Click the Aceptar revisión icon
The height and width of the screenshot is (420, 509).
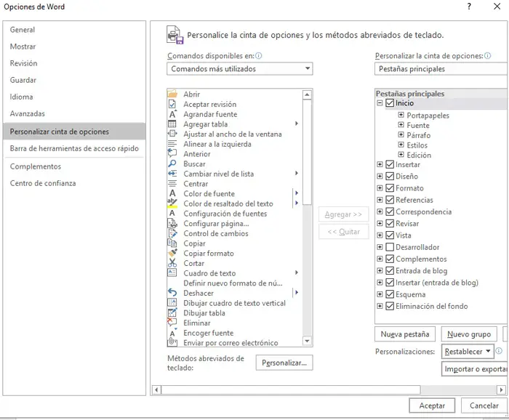coord(172,104)
